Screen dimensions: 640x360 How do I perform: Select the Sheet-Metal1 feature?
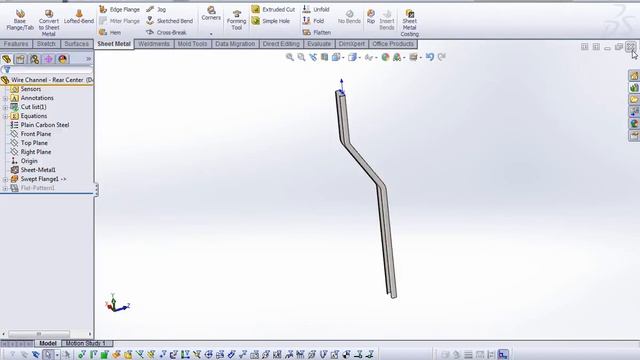33,170
